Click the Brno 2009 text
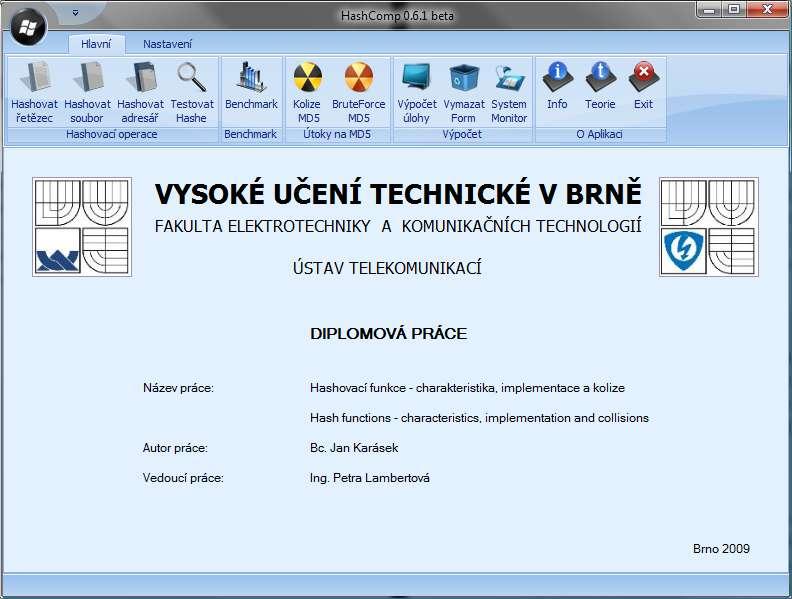Screen dimensions: 792x599 (721, 548)
